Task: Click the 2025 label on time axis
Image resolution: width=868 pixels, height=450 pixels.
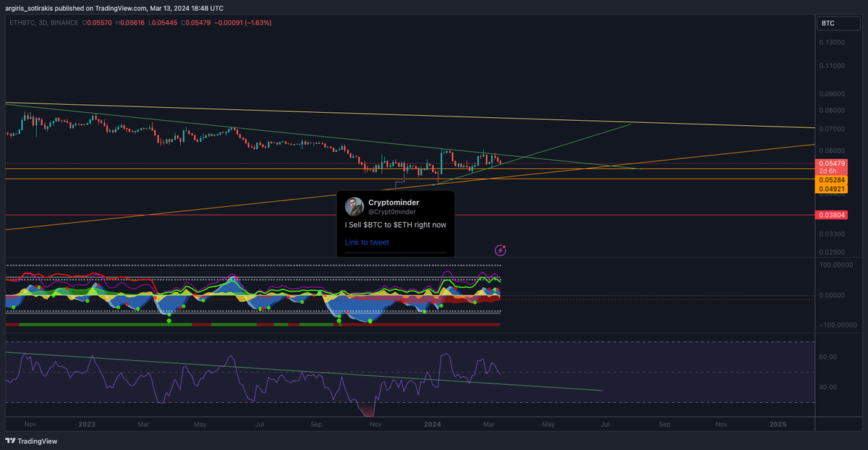Action: pos(778,424)
